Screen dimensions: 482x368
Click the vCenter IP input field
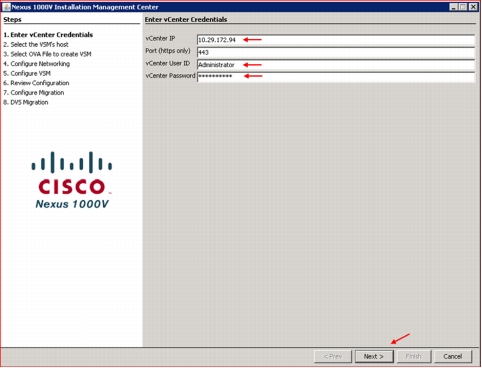coord(336,40)
